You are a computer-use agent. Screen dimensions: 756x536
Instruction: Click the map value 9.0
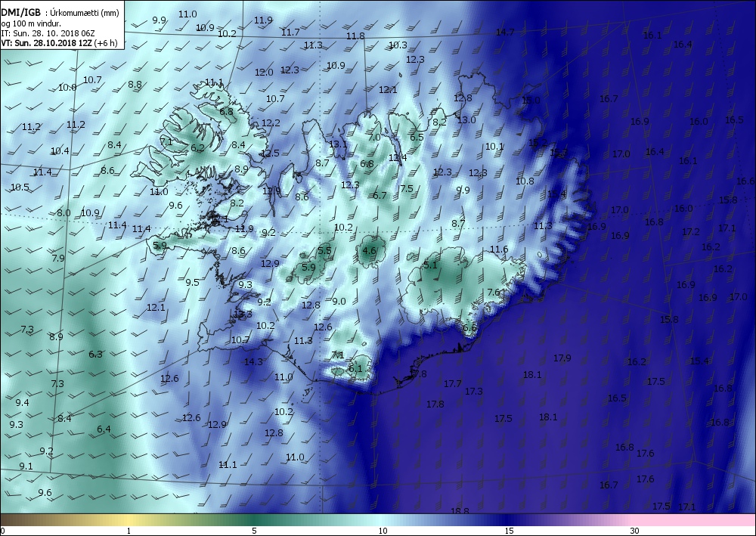point(339,301)
